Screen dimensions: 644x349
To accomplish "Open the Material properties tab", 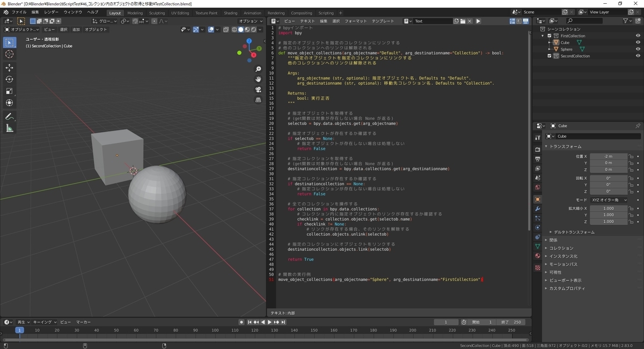I will coord(537,256).
